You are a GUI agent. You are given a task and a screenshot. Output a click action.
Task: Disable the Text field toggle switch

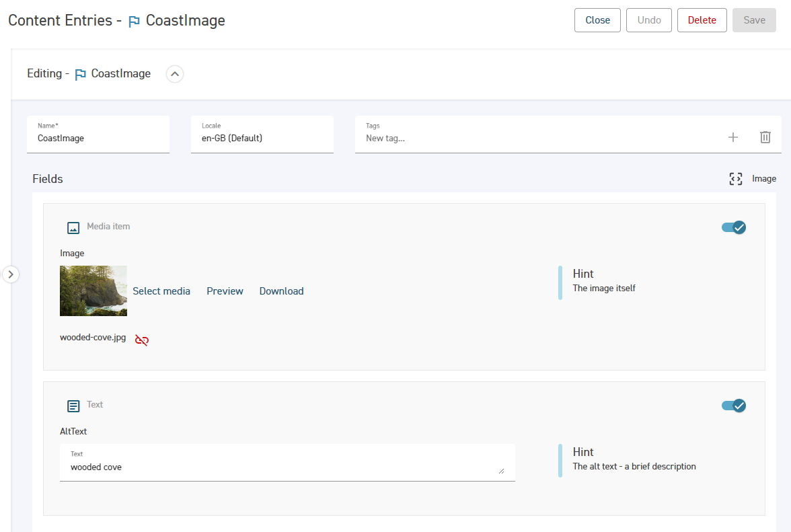click(x=733, y=406)
